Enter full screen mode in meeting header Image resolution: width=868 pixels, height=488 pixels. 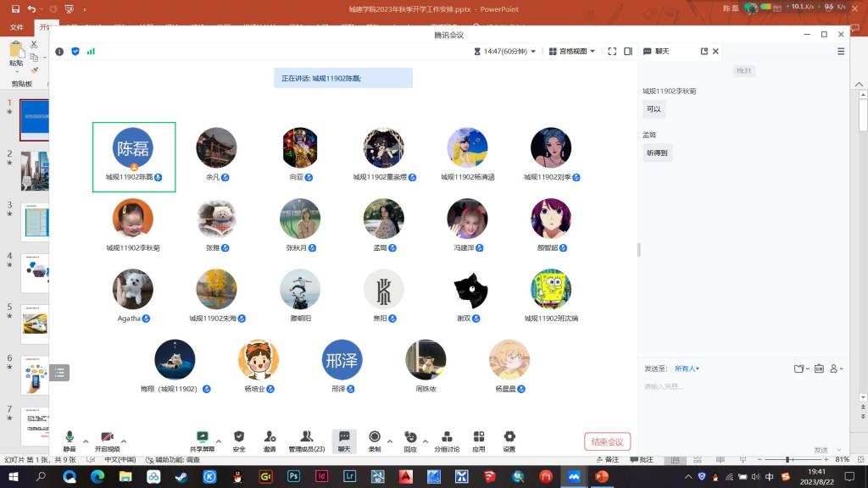(x=612, y=51)
